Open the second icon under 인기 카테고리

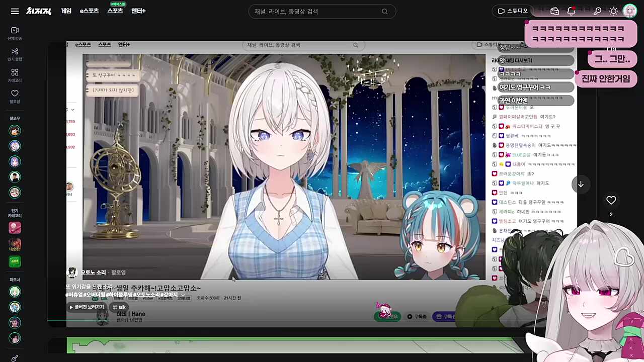[x=15, y=245]
